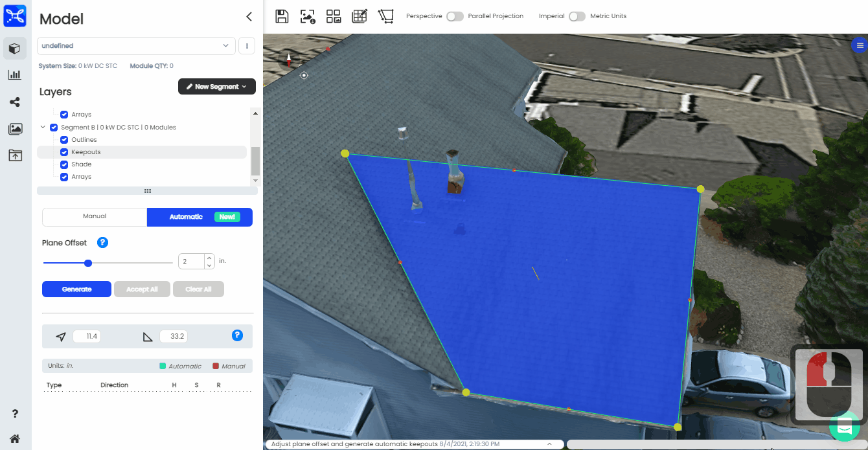This screenshot has width=868, height=450.
Task: Uncheck the Keepouts layer checkbox
Action: coord(64,152)
